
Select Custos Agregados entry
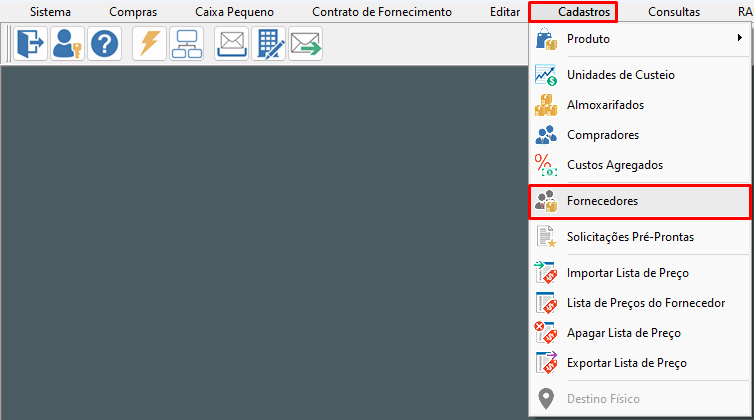tap(640, 165)
